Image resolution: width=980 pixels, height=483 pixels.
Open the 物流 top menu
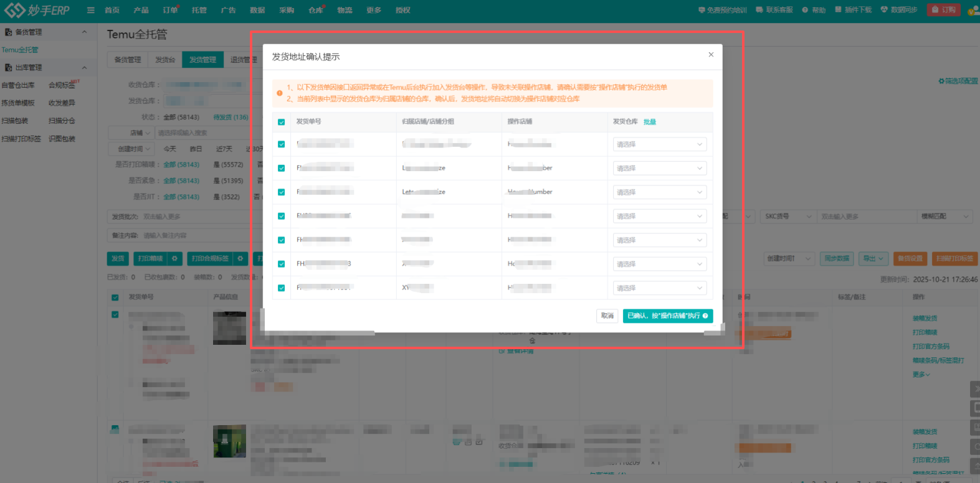tap(345, 10)
